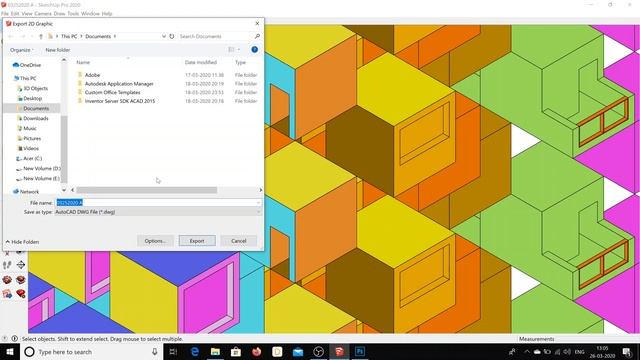Open SketchUp File menu
This screenshot has width=640, height=360.
coord(5,13)
